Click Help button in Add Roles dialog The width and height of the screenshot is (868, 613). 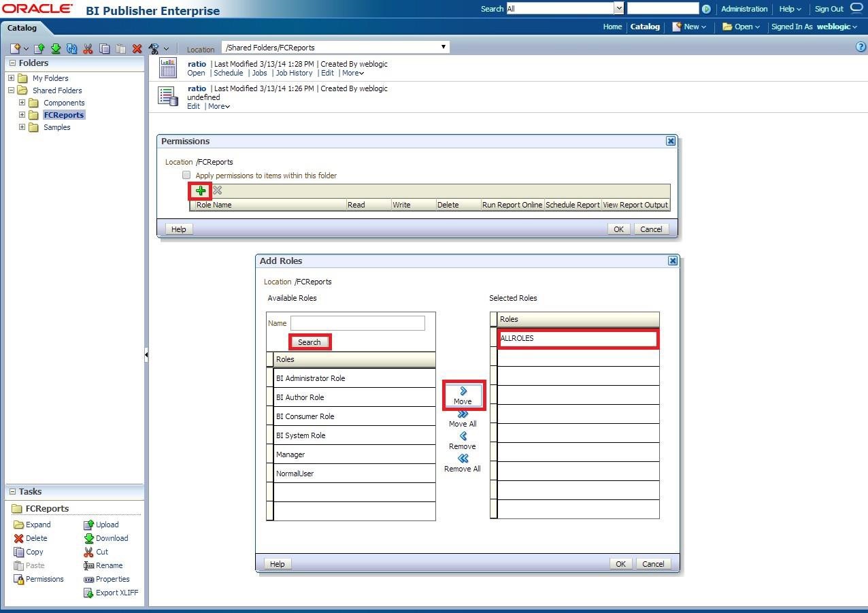[277, 563]
